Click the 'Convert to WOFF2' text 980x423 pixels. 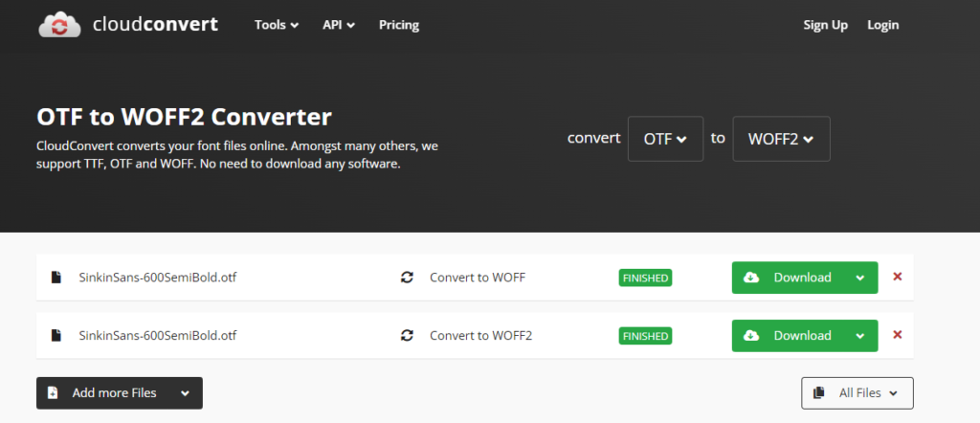tap(481, 336)
